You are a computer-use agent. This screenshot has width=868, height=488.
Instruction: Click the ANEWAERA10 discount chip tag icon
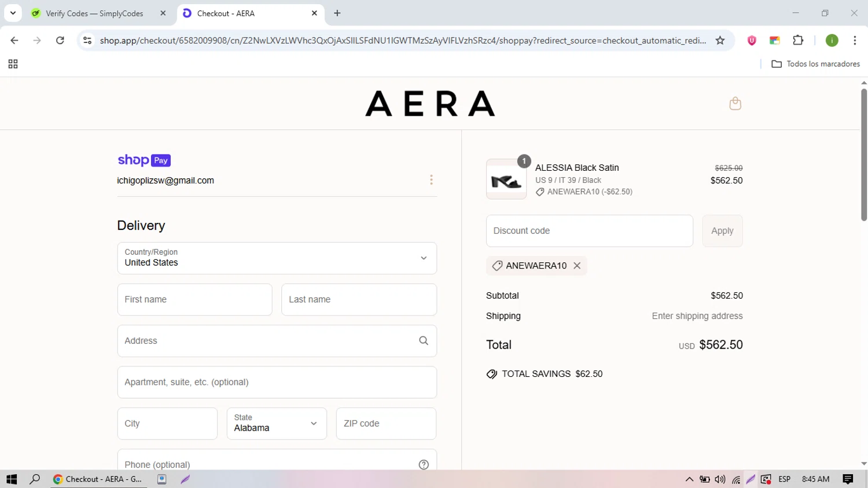(497, 266)
